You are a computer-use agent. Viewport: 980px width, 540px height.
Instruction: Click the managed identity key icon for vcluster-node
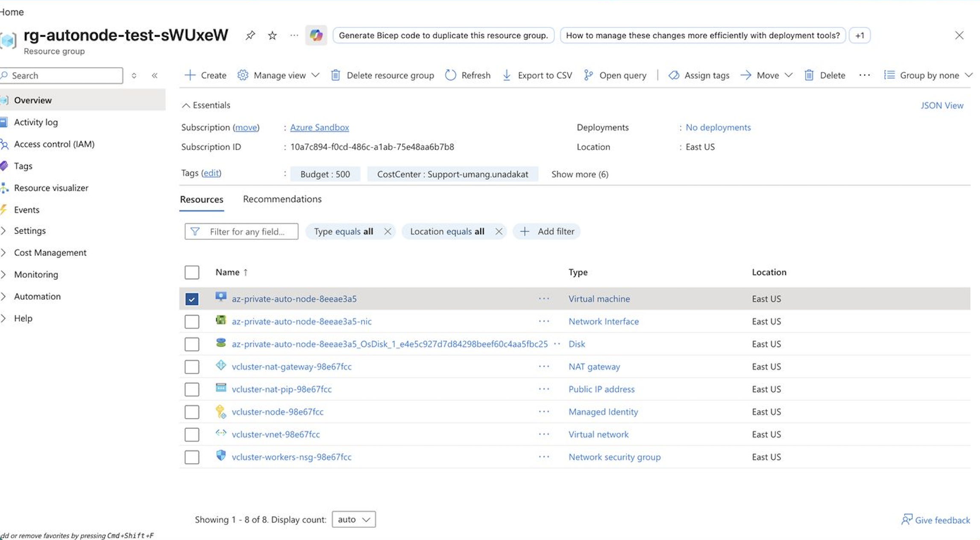pos(221,411)
